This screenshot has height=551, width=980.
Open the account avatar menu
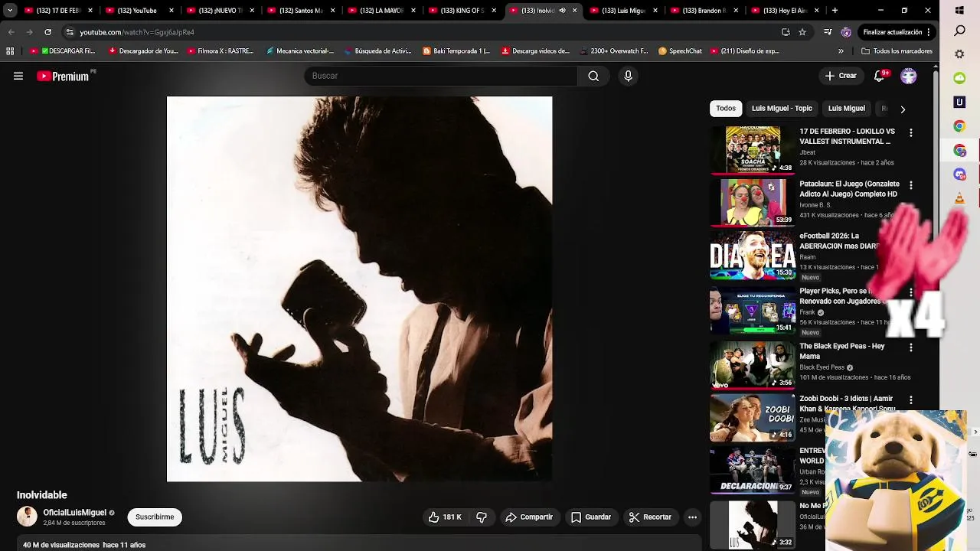[909, 76]
